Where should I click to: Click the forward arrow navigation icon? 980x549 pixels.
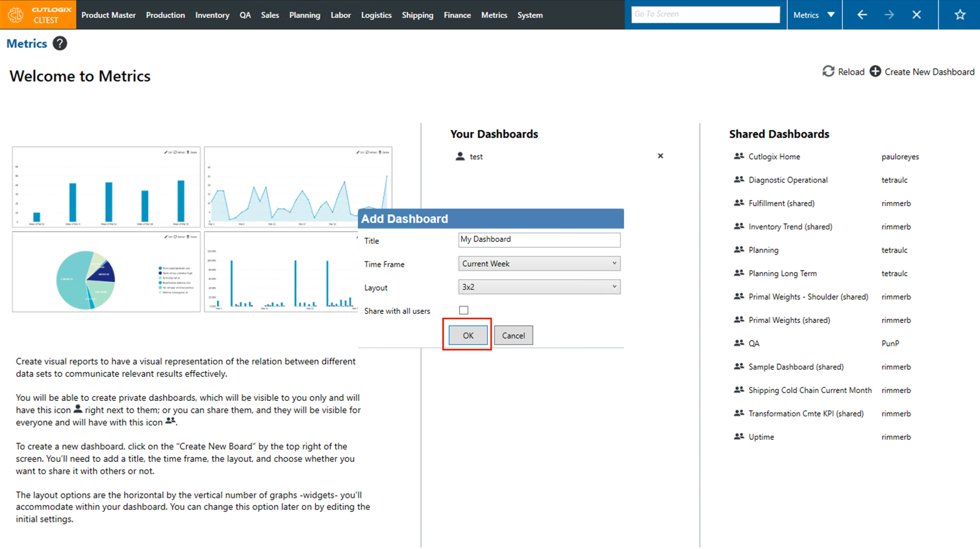pyautogui.click(x=889, y=15)
